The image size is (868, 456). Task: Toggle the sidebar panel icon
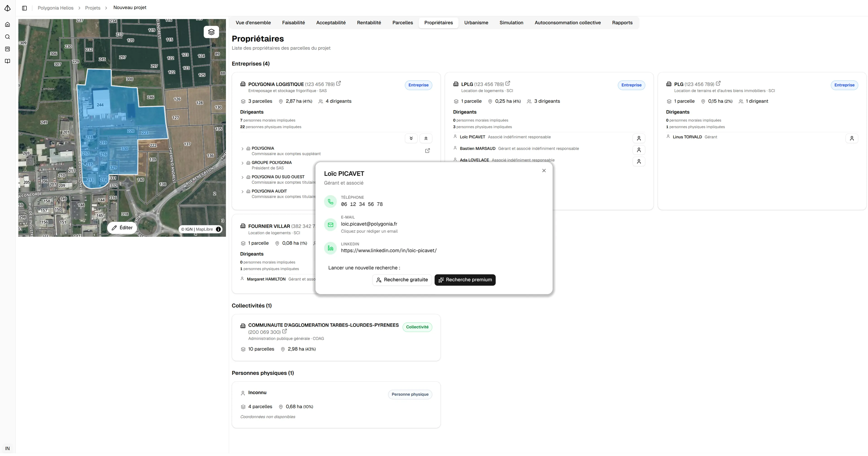click(x=25, y=8)
